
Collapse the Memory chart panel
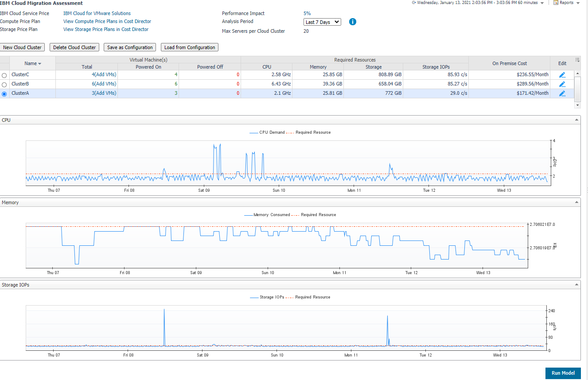[x=576, y=202]
